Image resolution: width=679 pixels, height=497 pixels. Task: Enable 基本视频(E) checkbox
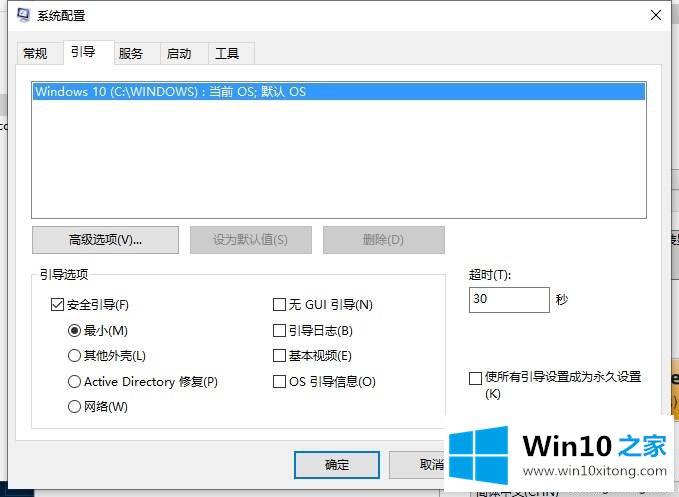(x=279, y=355)
